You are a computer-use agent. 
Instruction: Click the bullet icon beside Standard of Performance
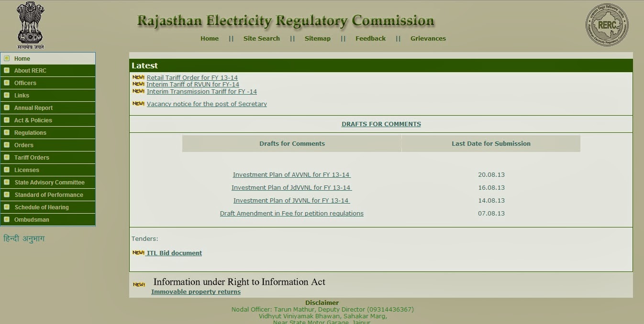pos(7,194)
